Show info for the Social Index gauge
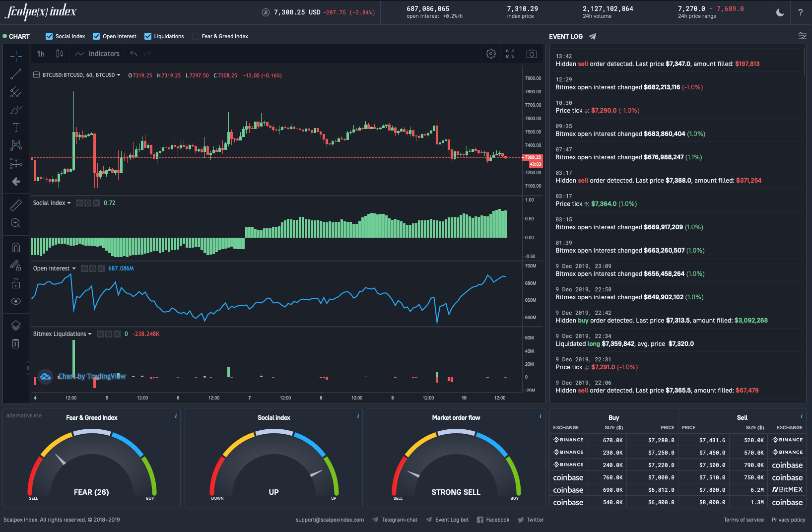Screen dimensions: 812x532 358,416
